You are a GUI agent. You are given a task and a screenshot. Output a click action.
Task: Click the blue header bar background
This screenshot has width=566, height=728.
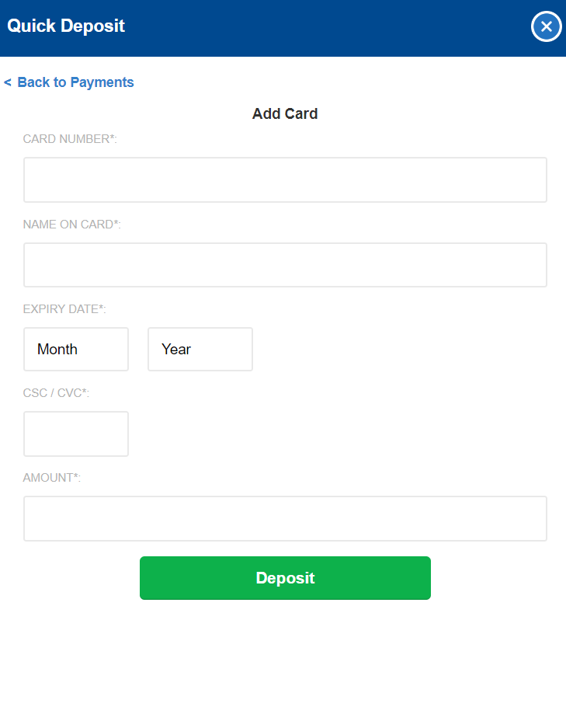pos(325,28)
